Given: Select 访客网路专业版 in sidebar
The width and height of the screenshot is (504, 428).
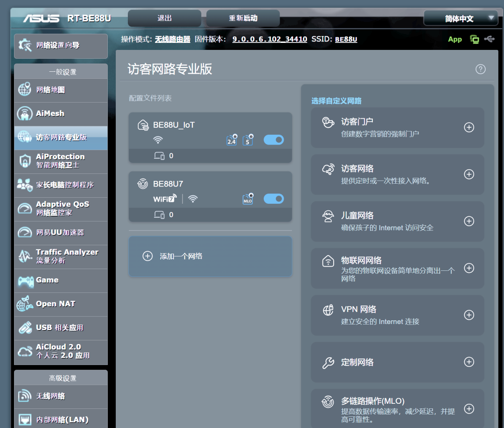Looking at the screenshot, I should pos(61,138).
